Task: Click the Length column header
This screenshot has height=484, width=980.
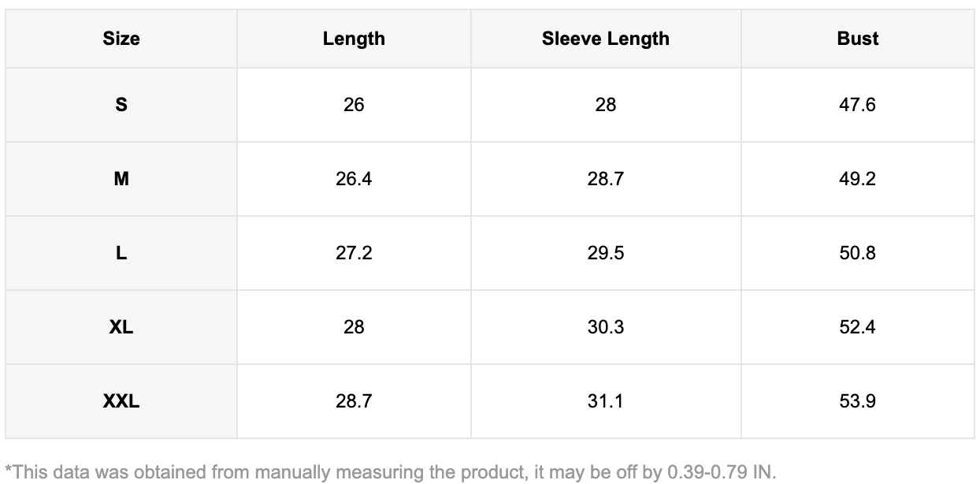Action: (x=354, y=39)
